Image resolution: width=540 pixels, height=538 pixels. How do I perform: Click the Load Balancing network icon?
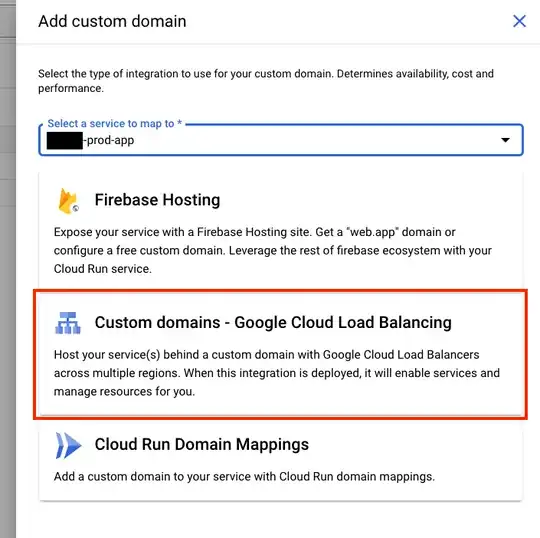pos(68,323)
